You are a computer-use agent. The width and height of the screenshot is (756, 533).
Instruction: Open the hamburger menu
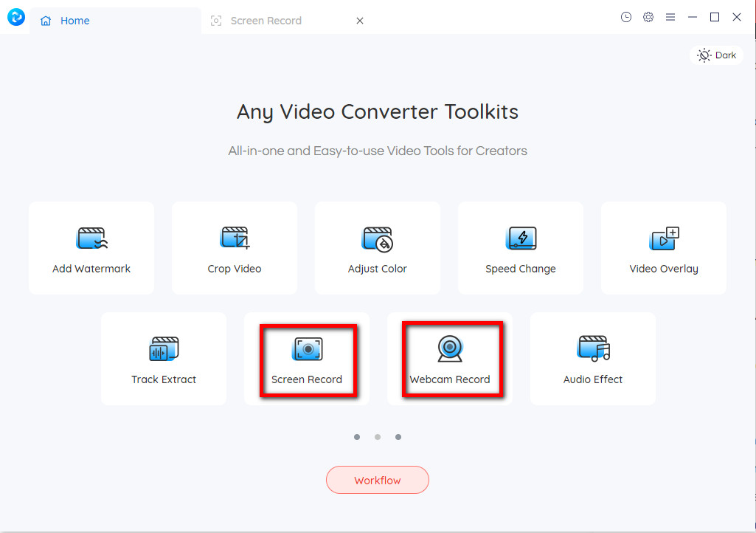coord(670,17)
